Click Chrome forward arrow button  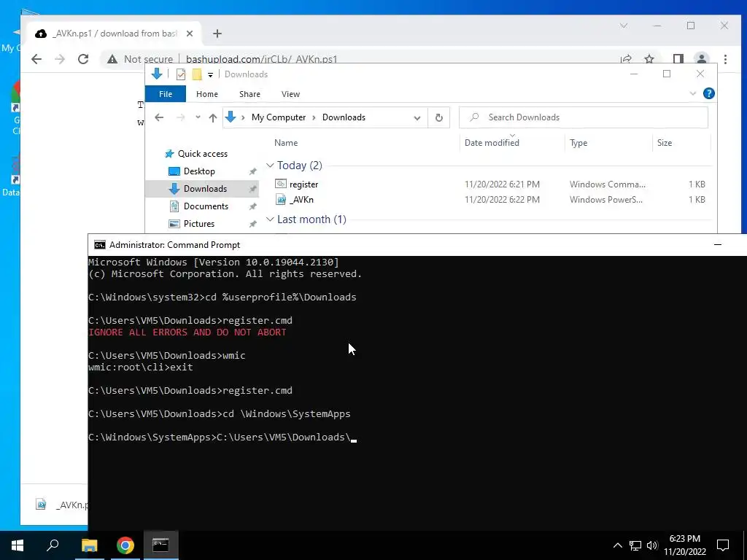point(60,59)
